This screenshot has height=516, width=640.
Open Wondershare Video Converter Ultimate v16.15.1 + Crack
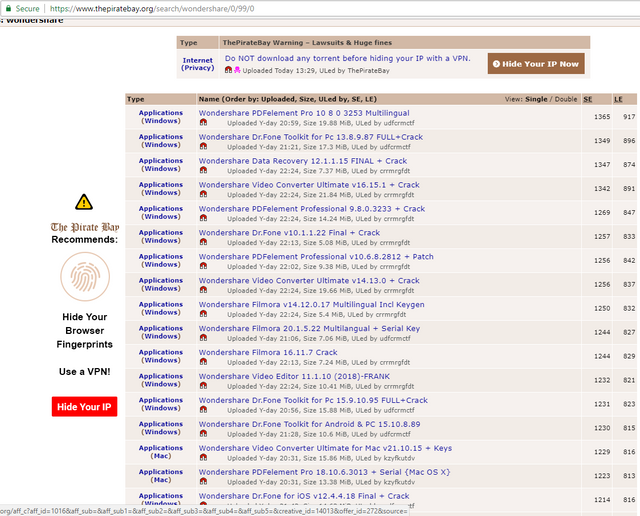coord(309,185)
